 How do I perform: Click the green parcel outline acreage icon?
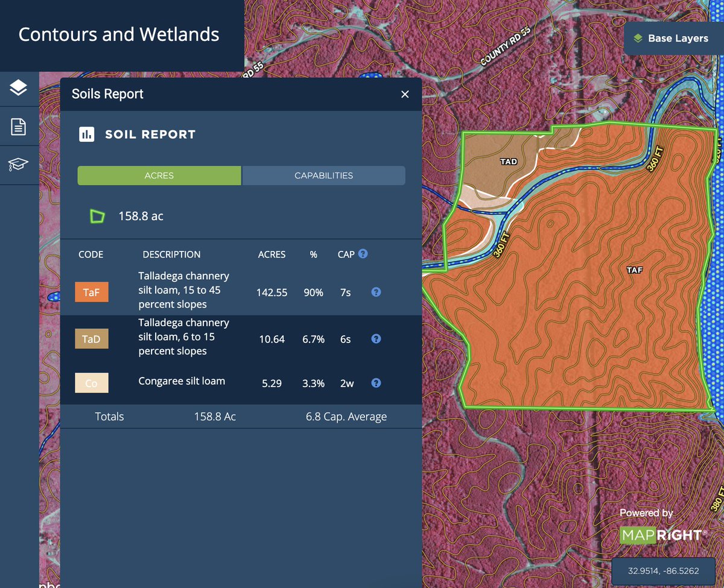(x=97, y=216)
